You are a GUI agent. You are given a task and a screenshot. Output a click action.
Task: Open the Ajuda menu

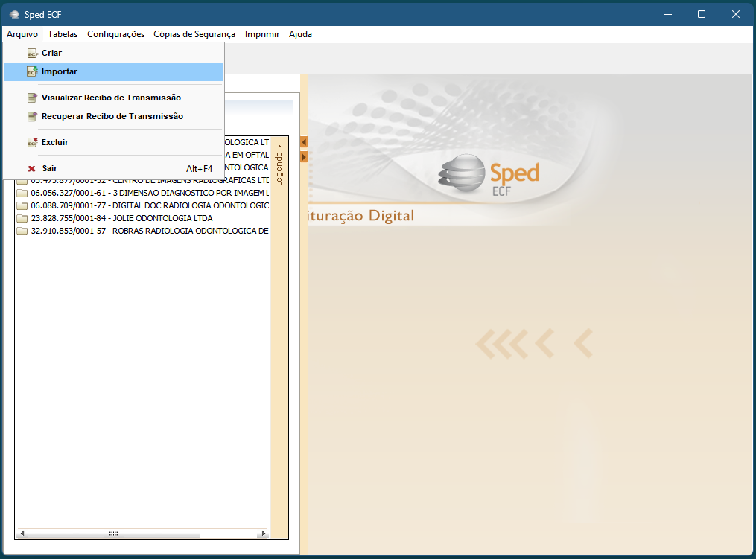(x=300, y=34)
